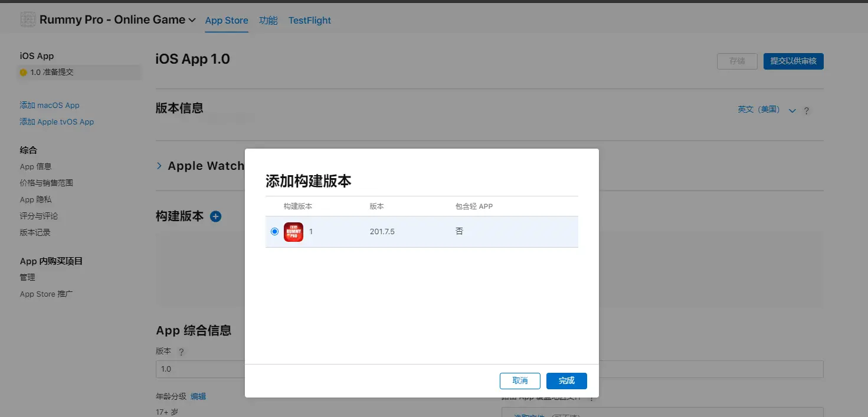Viewport: 868px width, 417px height.
Task: Open 管理 under App 内购买项目
Action: coord(28,277)
